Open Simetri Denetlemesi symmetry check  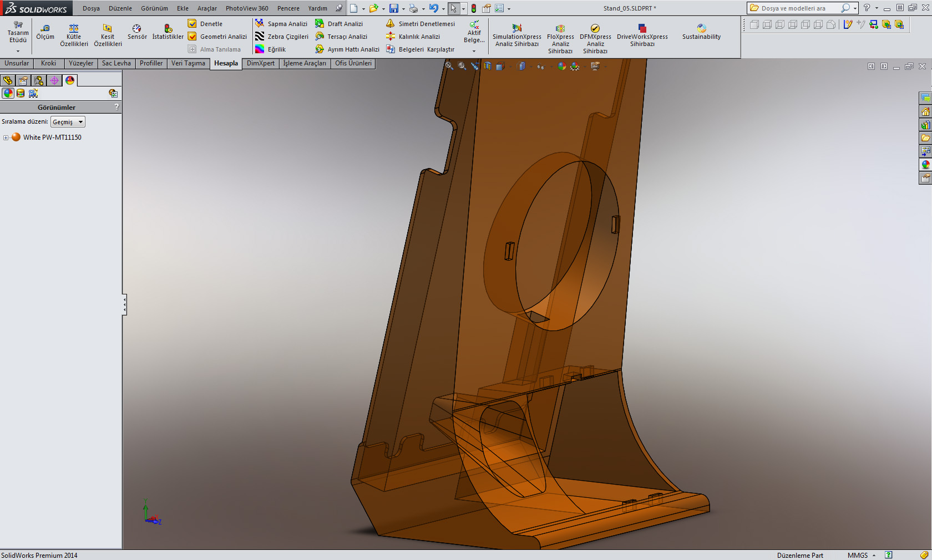(x=421, y=24)
